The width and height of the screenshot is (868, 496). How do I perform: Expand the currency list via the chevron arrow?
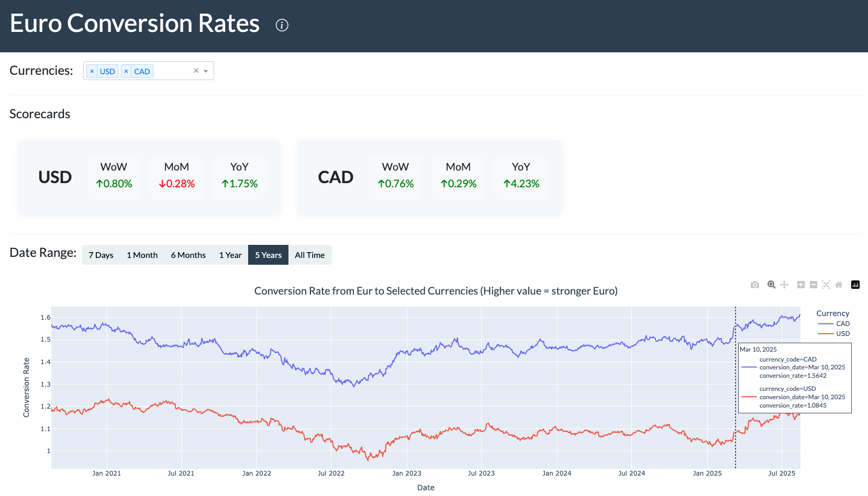[x=205, y=71]
